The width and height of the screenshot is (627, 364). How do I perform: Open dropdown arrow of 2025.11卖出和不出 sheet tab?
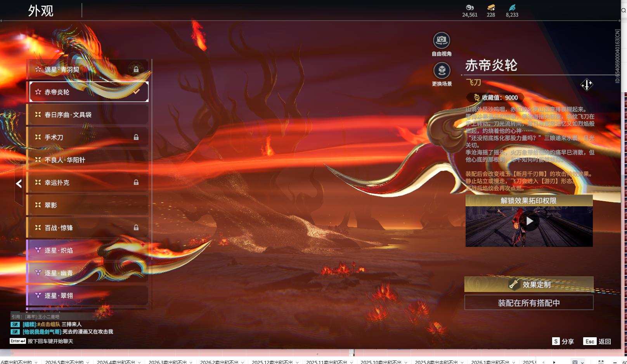[352, 362]
